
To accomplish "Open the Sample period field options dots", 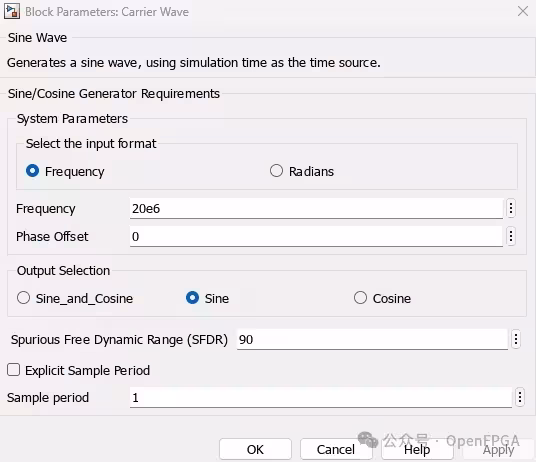I will point(520,397).
